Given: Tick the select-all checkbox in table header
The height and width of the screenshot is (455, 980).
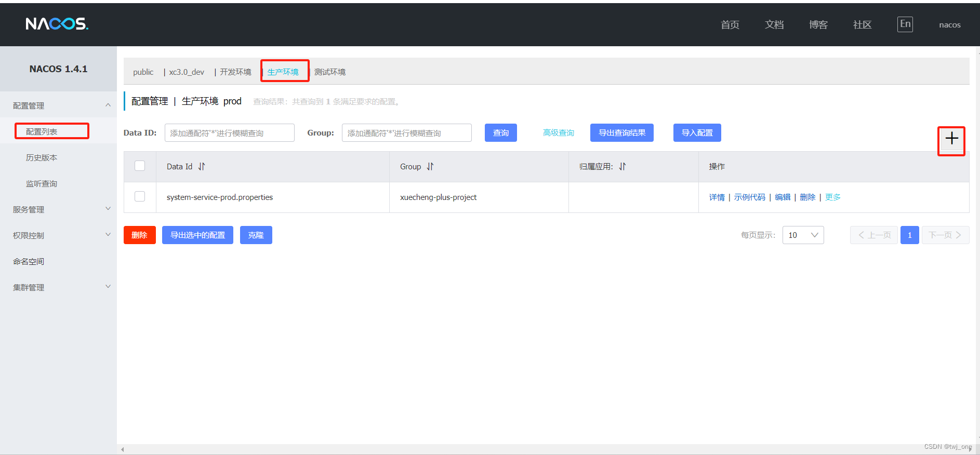Looking at the screenshot, I should point(140,166).
